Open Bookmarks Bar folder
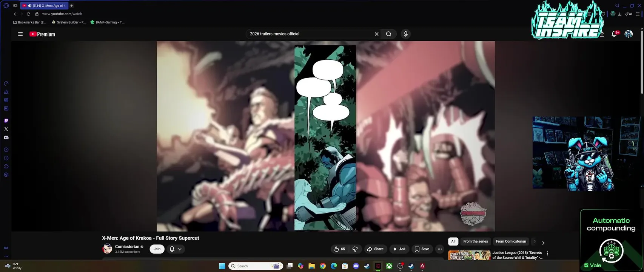 [29, 22]
